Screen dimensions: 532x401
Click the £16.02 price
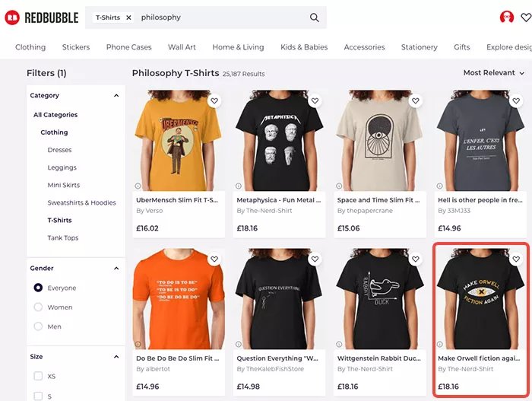tap(147, 228)
